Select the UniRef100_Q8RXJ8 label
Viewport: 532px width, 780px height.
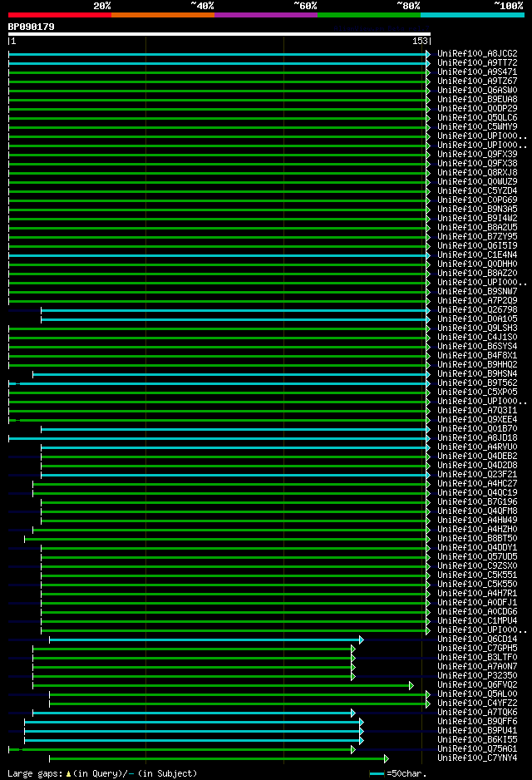point(477,173)
